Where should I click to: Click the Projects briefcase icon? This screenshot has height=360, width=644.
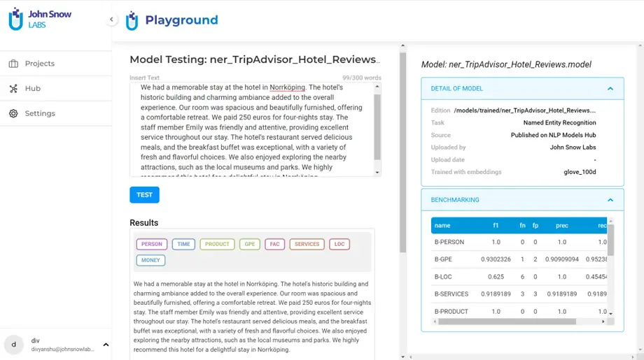13,64
